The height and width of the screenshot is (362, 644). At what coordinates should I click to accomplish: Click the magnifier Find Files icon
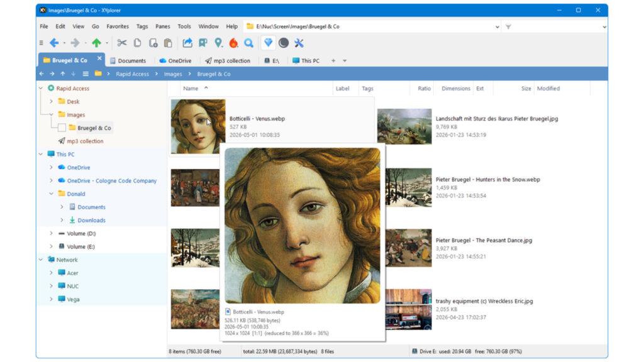point(249,43)
